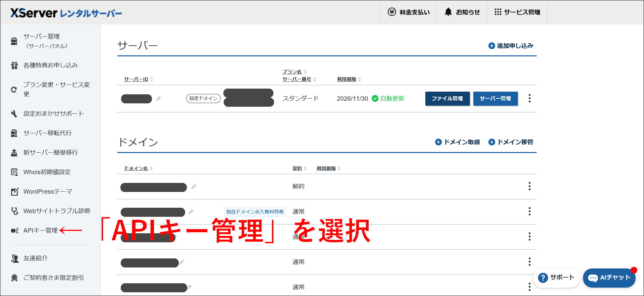Edit pencil beside 独自ドメイン永久無料特典 domain
Image resolution: width=644 pixels, height=296 pixels.
[191, 212]
